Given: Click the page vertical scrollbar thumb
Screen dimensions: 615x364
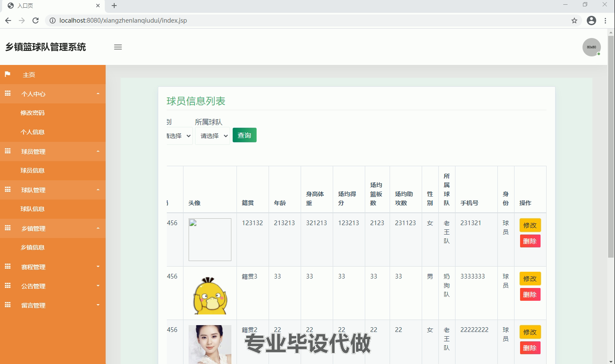Looking at the screenshot, I should 611,146.
